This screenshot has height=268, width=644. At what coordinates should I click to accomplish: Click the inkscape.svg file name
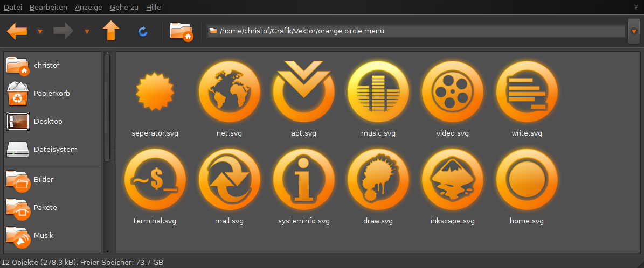point(453,221)
